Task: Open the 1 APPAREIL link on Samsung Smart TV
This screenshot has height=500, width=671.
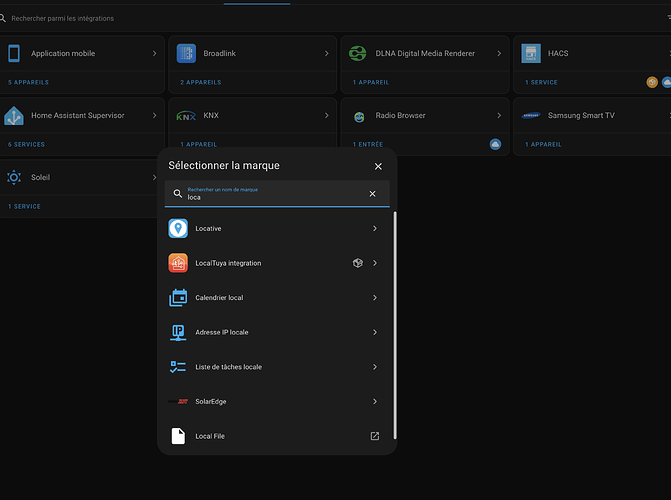Action: coord(543,144)
